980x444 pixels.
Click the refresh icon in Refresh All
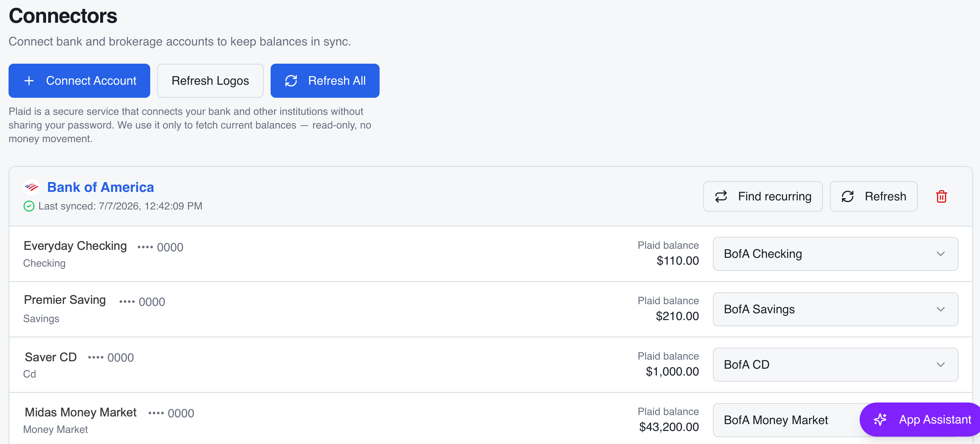291,81
